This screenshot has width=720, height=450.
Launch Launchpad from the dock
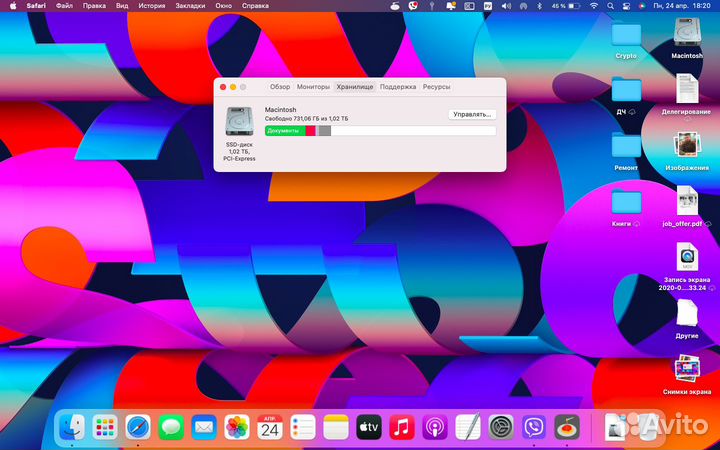click(x=105, y=428)
